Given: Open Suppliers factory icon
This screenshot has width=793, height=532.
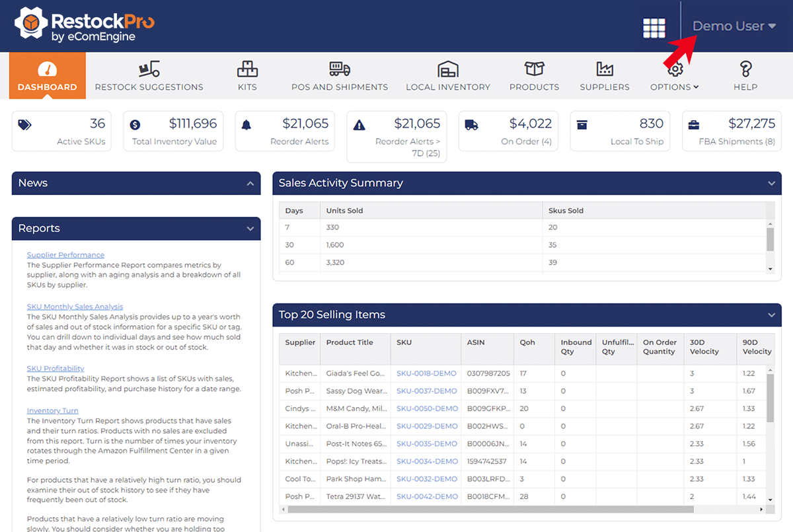Looking at the screenshot, I should [x=604, y=69].
